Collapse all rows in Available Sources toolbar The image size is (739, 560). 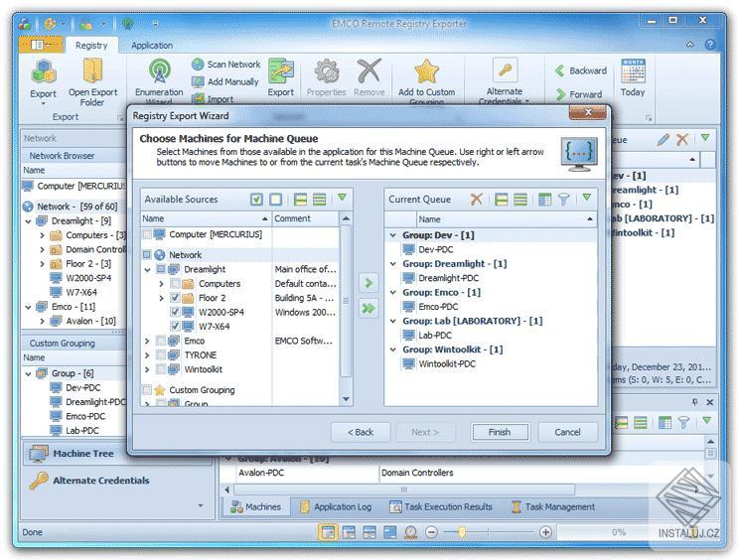320,200
